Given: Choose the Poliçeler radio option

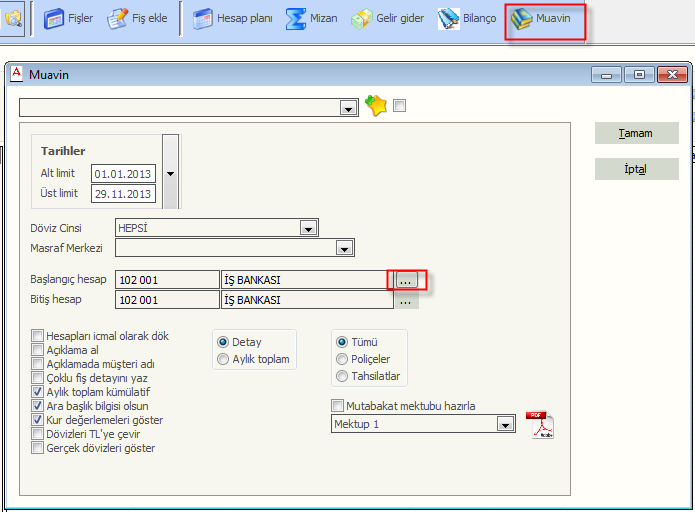Looking at the screenshot, I should tap(343, 359).
